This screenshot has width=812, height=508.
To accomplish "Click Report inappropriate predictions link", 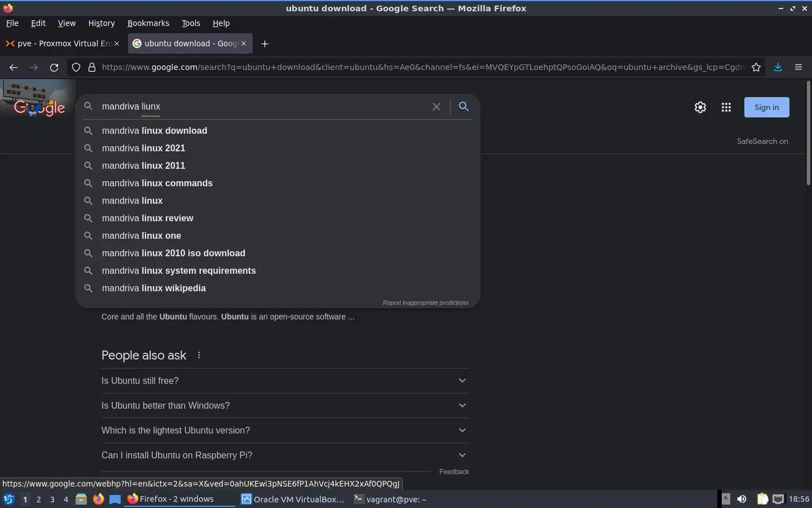I will tap(426, 303).
